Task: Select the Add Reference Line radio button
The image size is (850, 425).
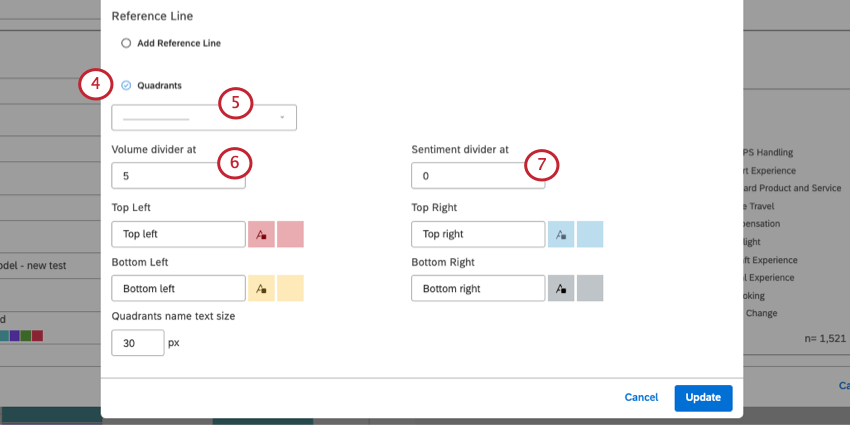Action: point(126,44)
